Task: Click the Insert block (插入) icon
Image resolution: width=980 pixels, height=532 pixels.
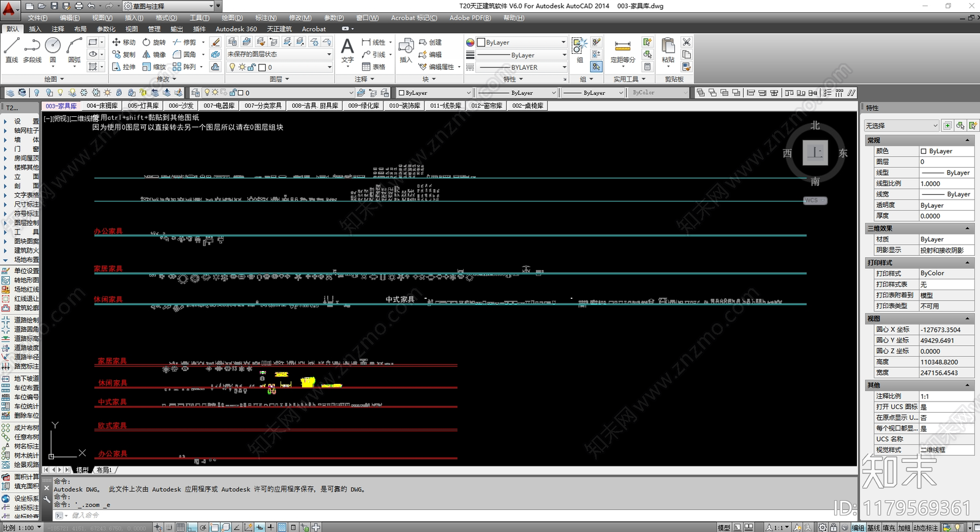Action: pos(405,50)
